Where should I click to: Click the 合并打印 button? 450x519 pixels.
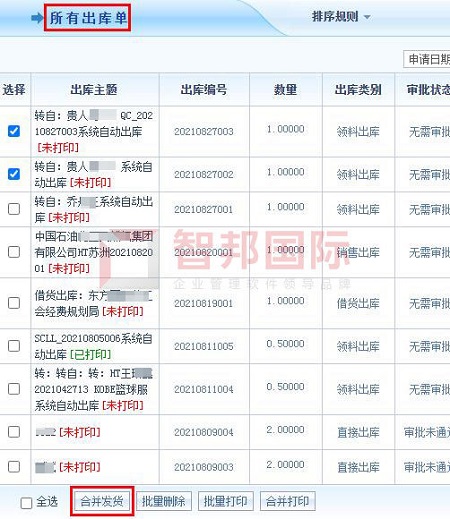[x=288, y=501]
